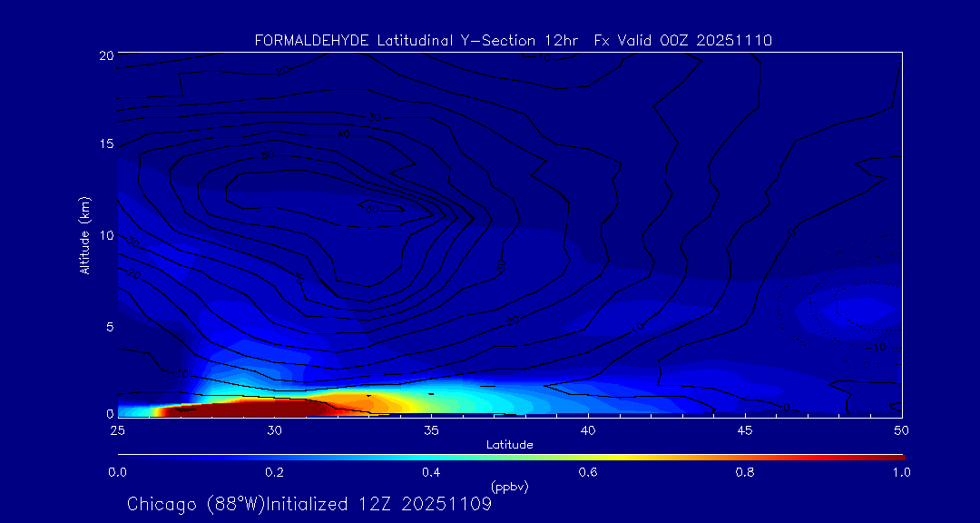Click latitude axis tick label 40
980x523 pixels.
588,430
